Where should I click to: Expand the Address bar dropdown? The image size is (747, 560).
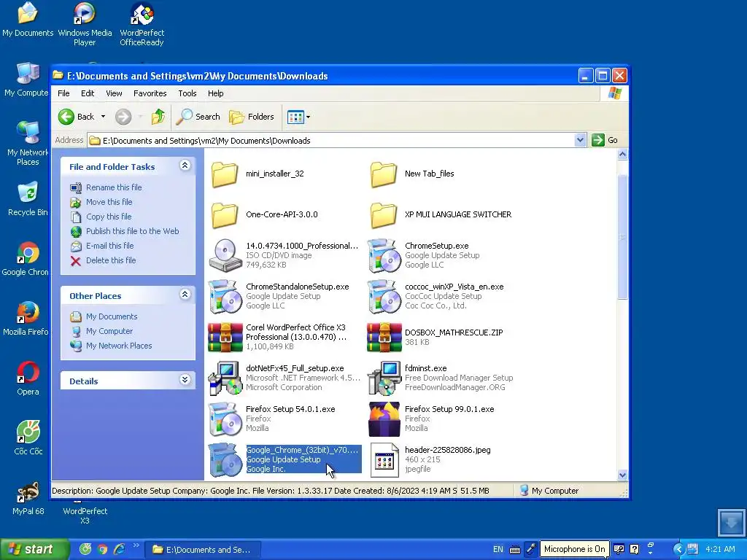click(x=580, y=140)
